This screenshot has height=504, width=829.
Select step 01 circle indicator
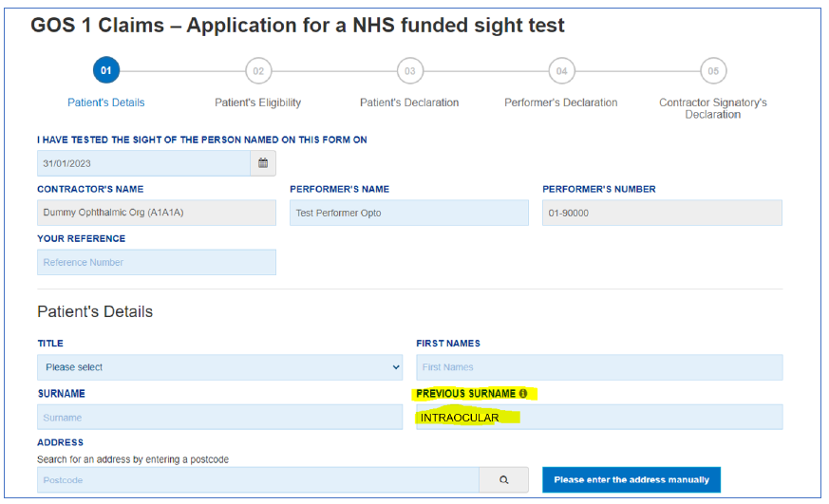(106, 70)
